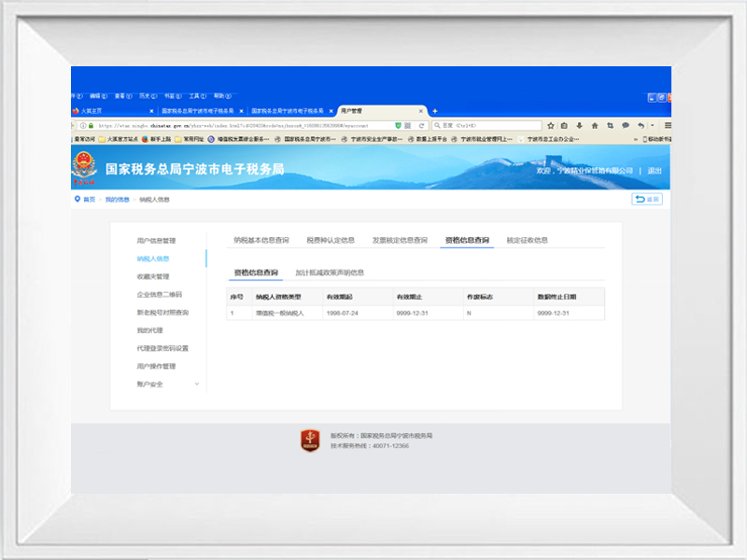
Task: Click 退出 to log out
Action: pyautogui.click(x=655, y=171)
